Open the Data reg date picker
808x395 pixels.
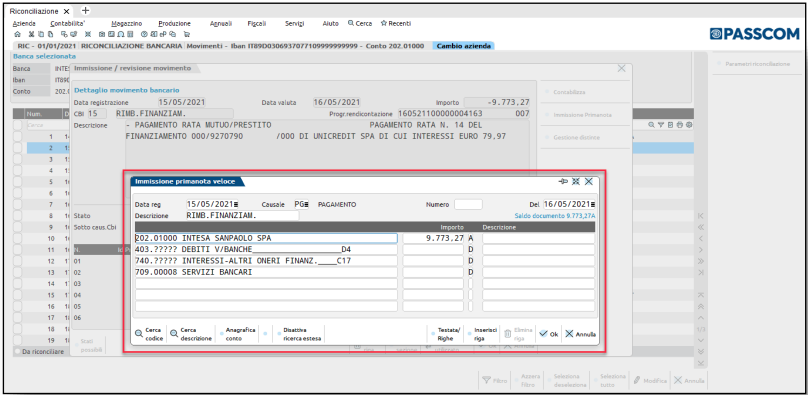tap(235, 204)
